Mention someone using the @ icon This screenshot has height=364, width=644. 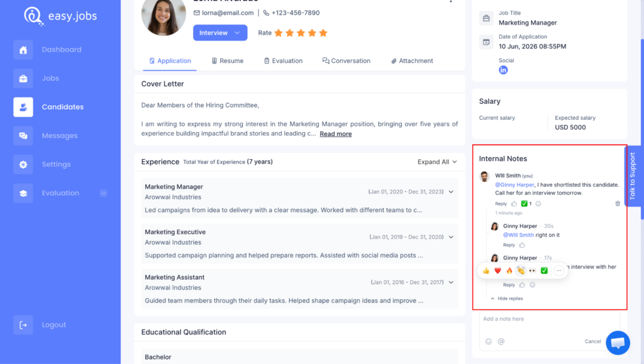click(x=501, y=341)
